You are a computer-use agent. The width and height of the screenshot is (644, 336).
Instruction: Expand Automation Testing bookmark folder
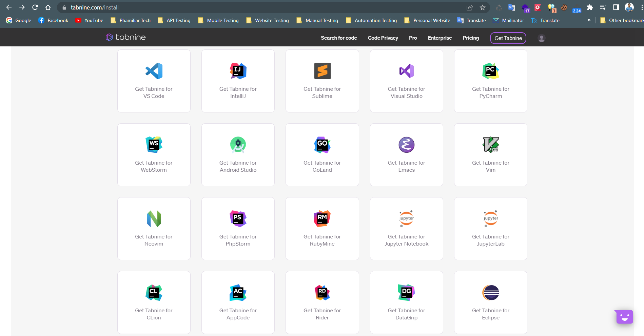coord(371,20)
